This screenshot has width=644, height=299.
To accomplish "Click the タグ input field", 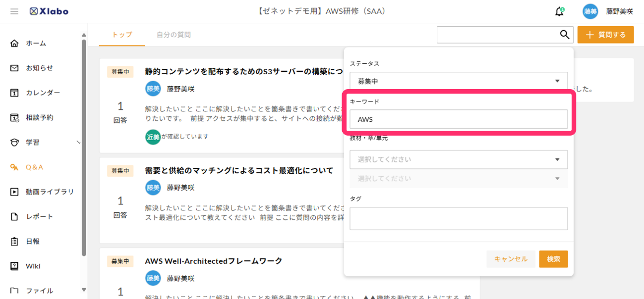I will [459, 218].
